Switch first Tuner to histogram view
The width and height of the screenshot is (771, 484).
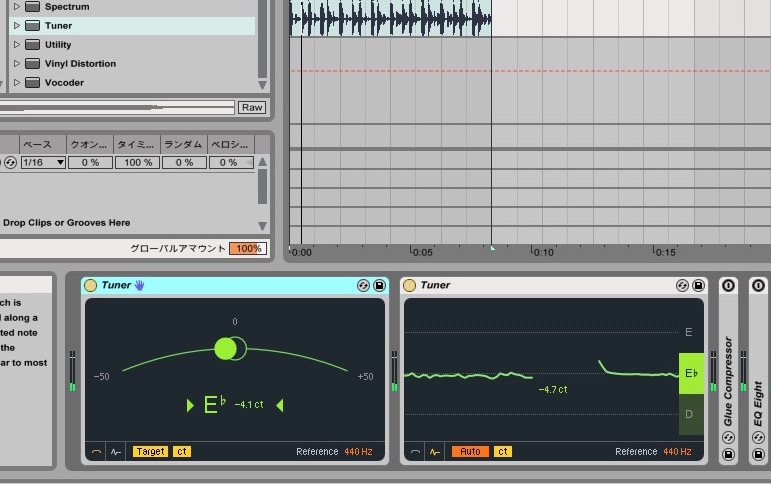pyautogui.click(x=116, y=452)
